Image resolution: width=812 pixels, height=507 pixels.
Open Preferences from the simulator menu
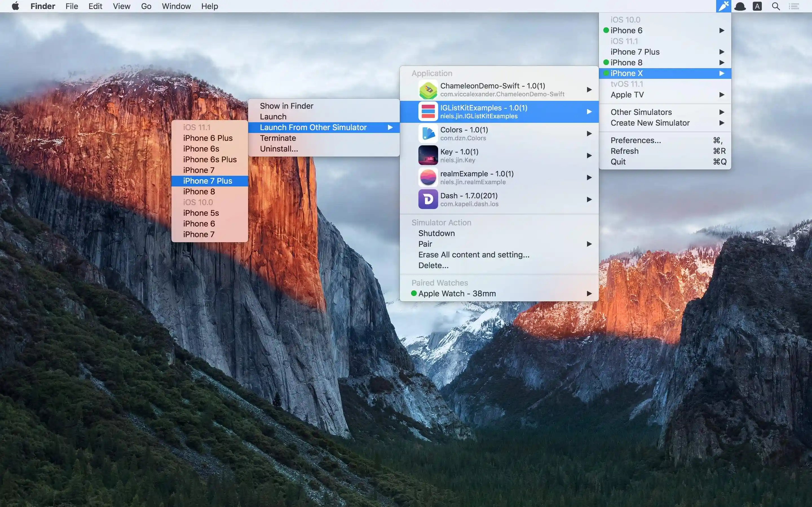(636, 140)
